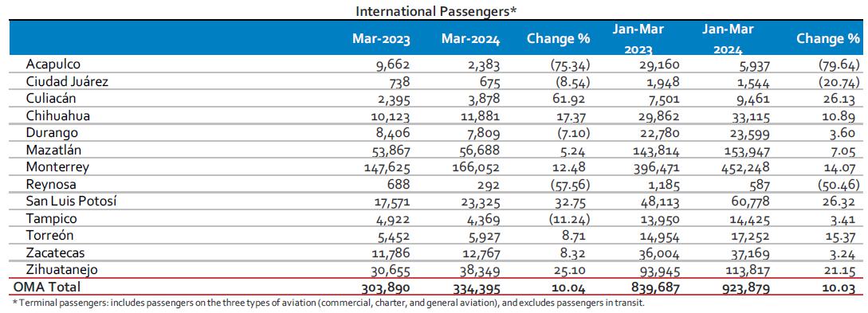
Task: Click the OMA Total row label
Action: click(46, 287)
